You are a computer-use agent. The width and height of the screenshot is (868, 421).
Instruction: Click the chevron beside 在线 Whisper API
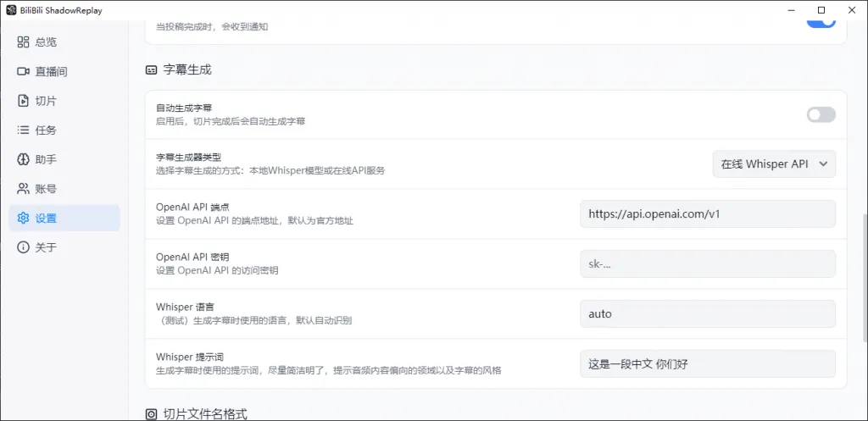(x=823, y=164)
